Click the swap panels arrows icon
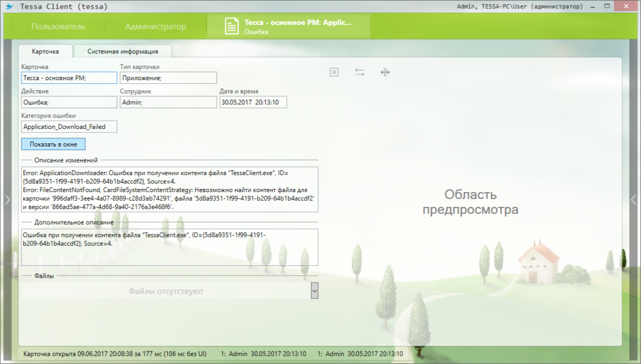This screenshot has height=364, width=641. tap(359, 73)
